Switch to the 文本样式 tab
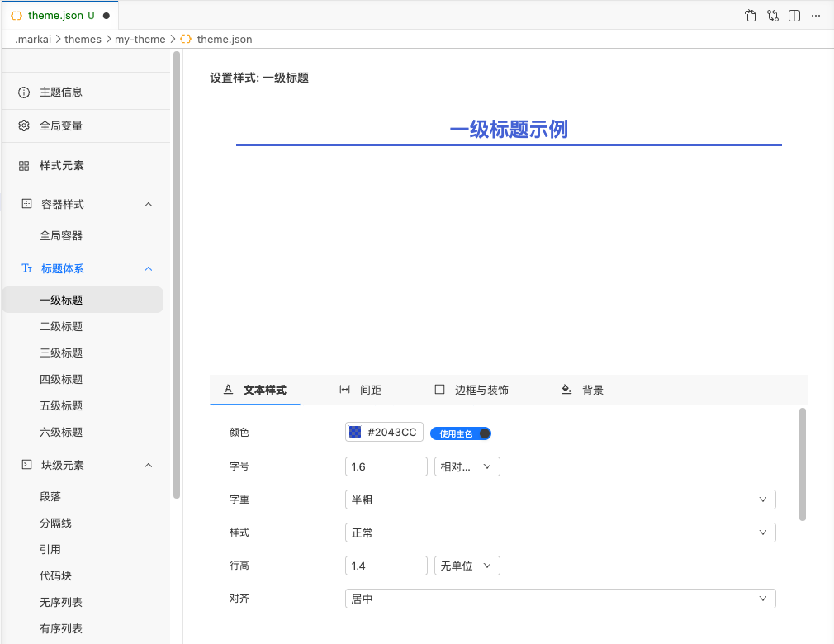 coord(255,390)
